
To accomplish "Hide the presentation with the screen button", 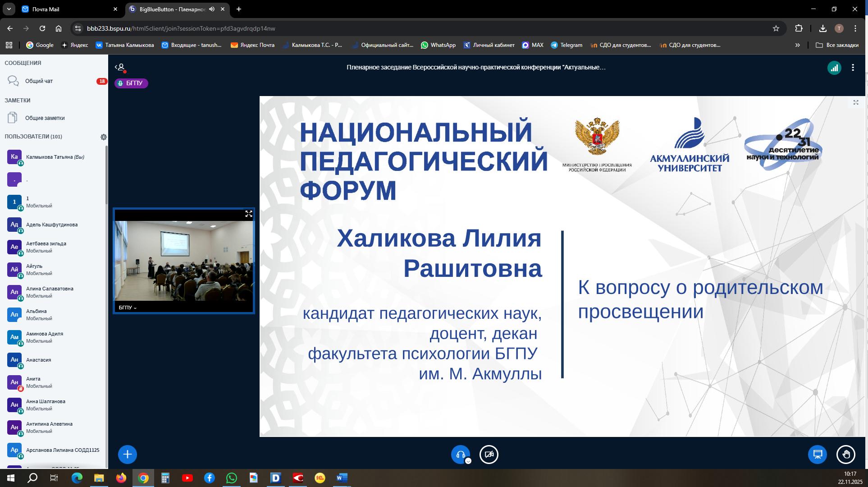I will 817,455.
